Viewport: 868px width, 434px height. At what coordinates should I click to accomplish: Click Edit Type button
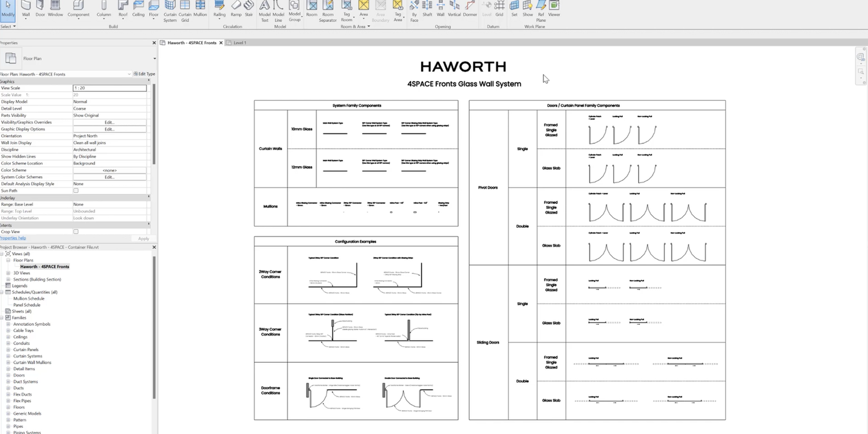144,74
